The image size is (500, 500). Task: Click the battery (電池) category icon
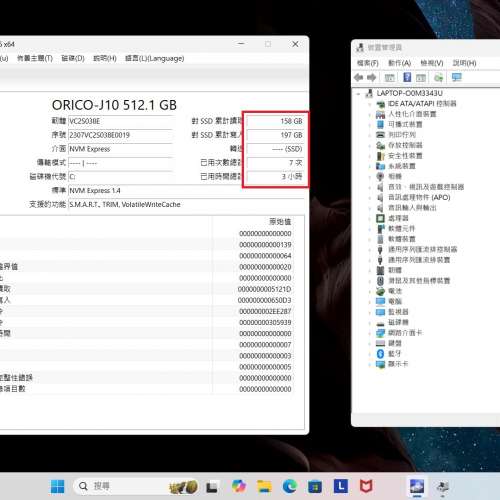(x=380, y=291)
